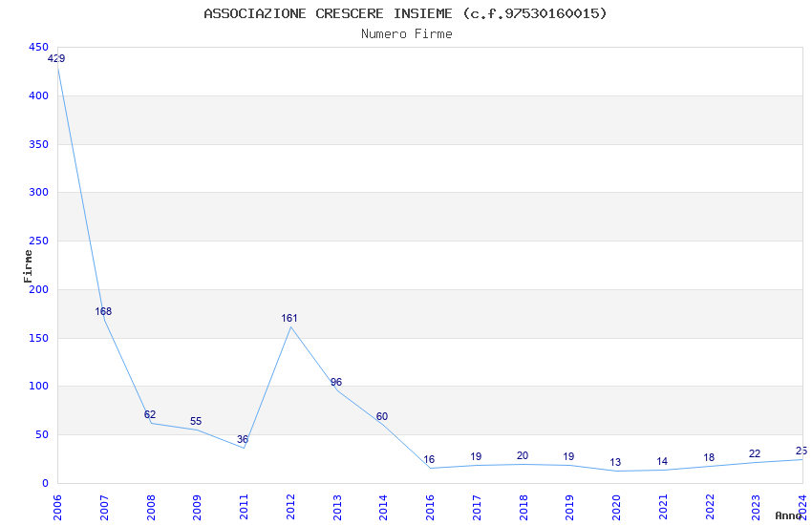Click the 2021 x-axis year label

click(x=663, y=507)
